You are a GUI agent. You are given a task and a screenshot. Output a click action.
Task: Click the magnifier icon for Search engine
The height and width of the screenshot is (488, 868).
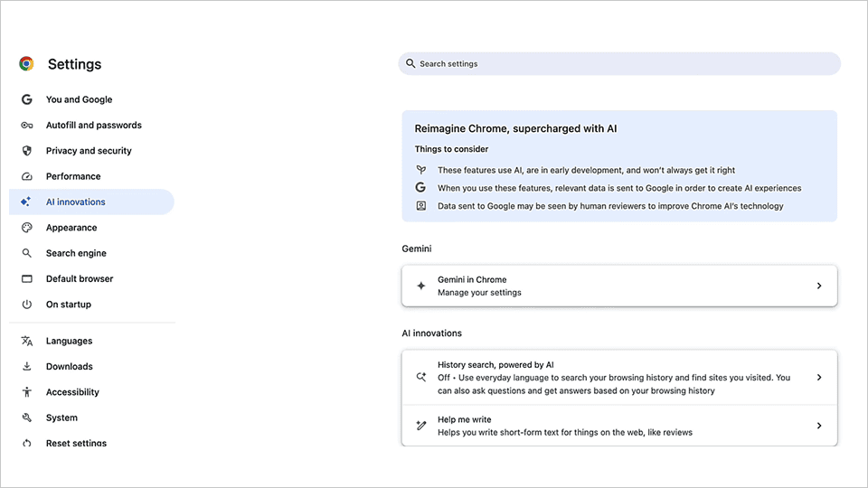pos(26,253)
